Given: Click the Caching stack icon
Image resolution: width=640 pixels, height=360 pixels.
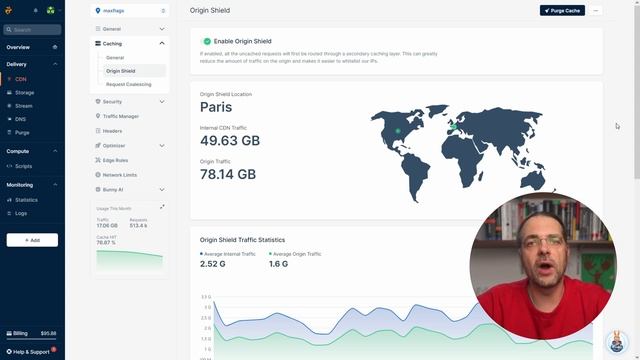Looking at the screenshot, I should [98, 43].
